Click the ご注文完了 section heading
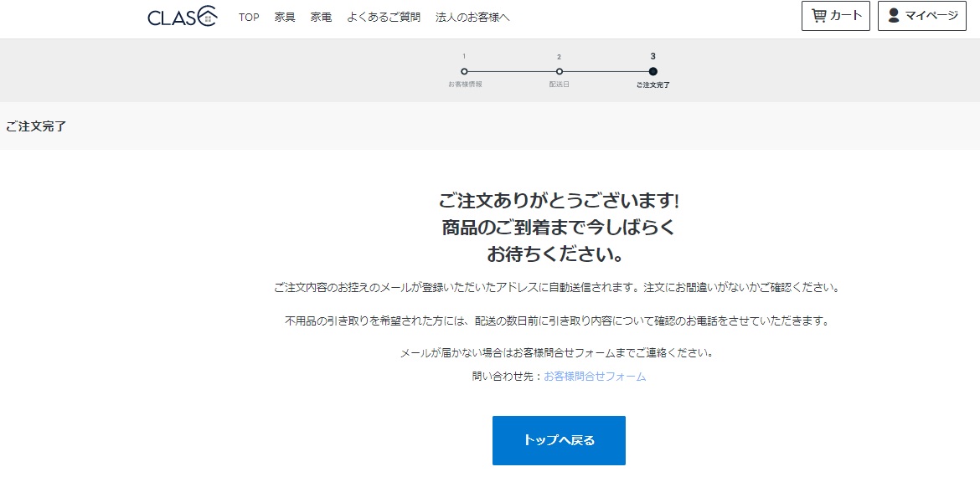Screen dimensions: 980x477 [36, 126]
